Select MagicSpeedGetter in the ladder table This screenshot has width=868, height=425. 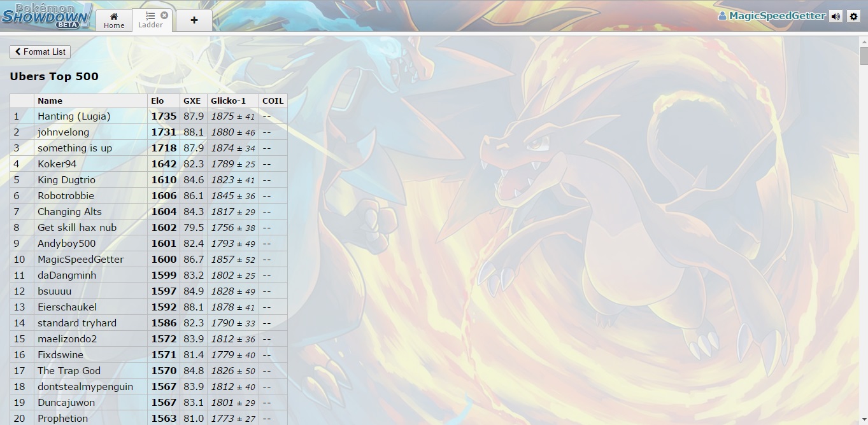[x=80, y=260]
